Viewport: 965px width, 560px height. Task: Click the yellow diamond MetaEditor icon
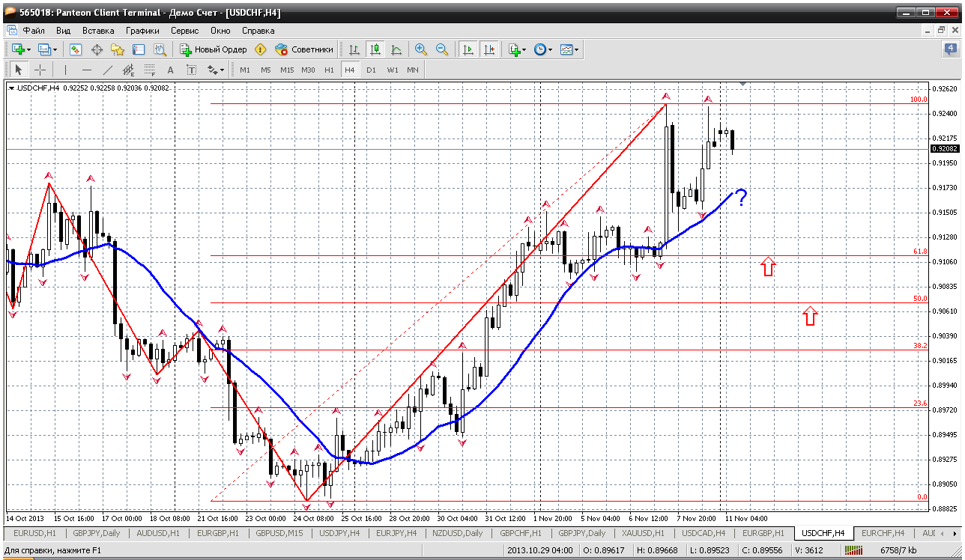(x=261, y=49)
